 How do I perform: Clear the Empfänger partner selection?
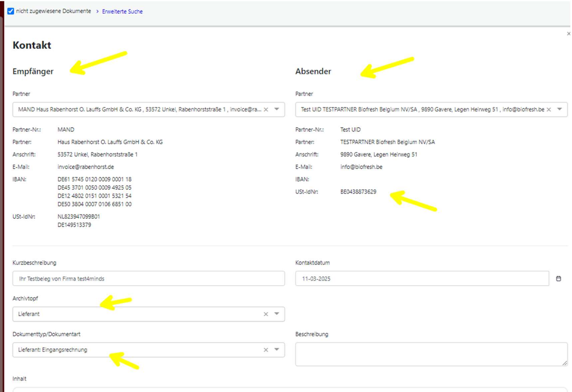[266, 110]
